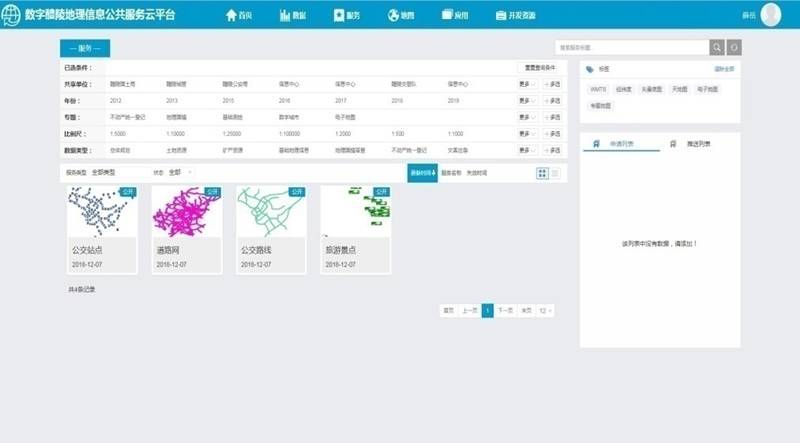Click the refresh icon beside search
This screenshot has width=800, height=443.
734,47
